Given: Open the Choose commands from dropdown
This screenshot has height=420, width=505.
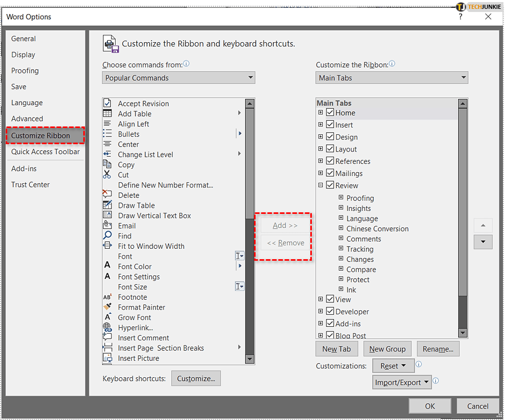Looking at the screenshot, I should 178,78.
